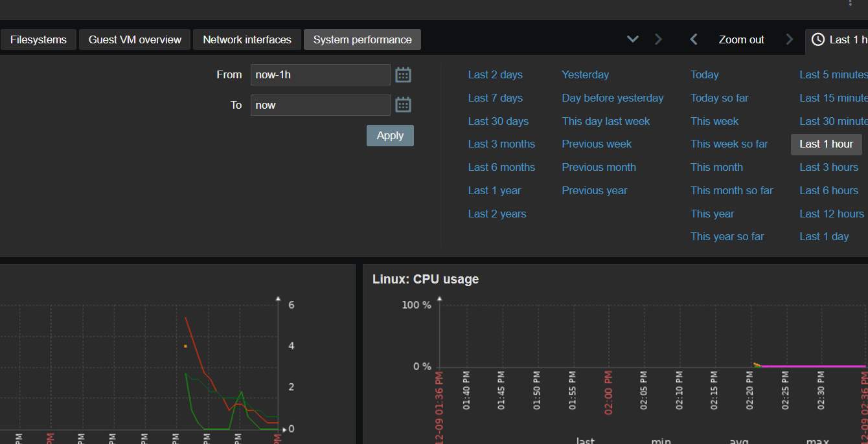Click the clock icon in Last 1 hour tab
This screenshot has height=444, width=868.
(x=818, y=39)
